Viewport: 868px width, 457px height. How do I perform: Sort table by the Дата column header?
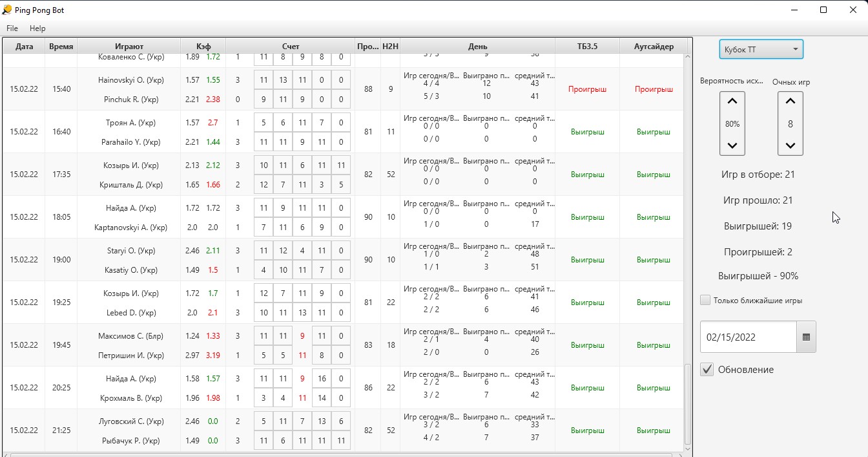tap(24, 47)
